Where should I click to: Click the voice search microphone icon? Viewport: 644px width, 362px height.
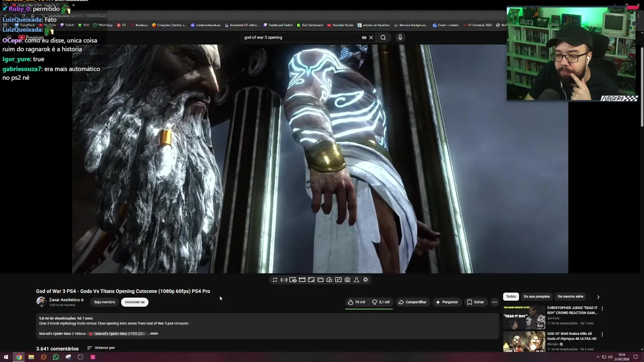point(400,37)
